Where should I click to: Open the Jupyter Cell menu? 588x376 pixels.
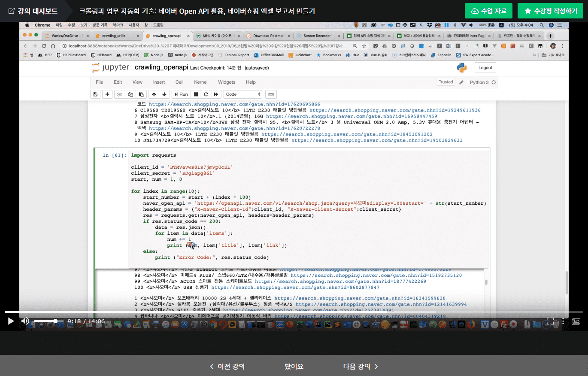pos(179,82)
